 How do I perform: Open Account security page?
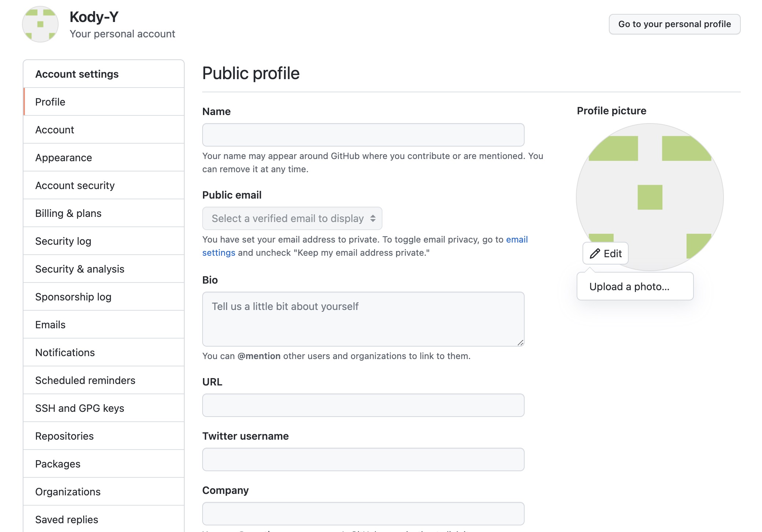pyautogui.click(x=75, y=185)
